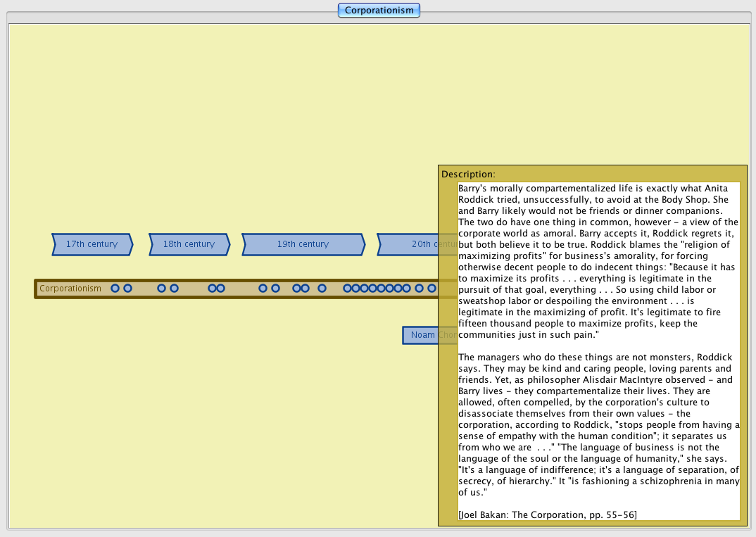Click the Corporationism label on timeline bar

pos(70,289)
